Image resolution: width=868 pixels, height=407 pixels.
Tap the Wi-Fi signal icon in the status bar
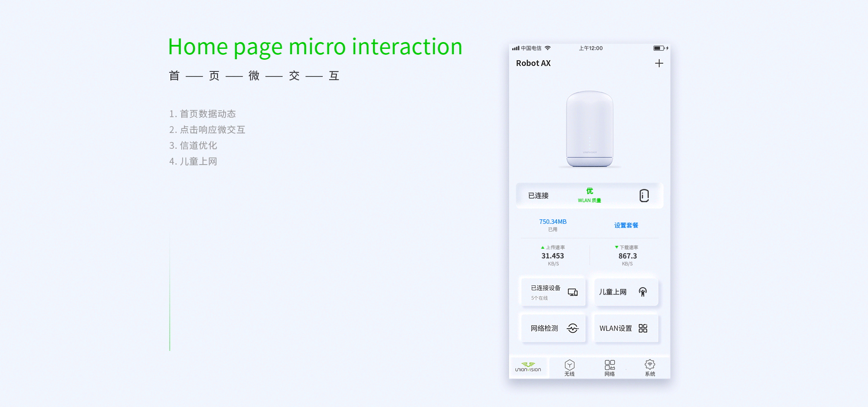point(548,48)
